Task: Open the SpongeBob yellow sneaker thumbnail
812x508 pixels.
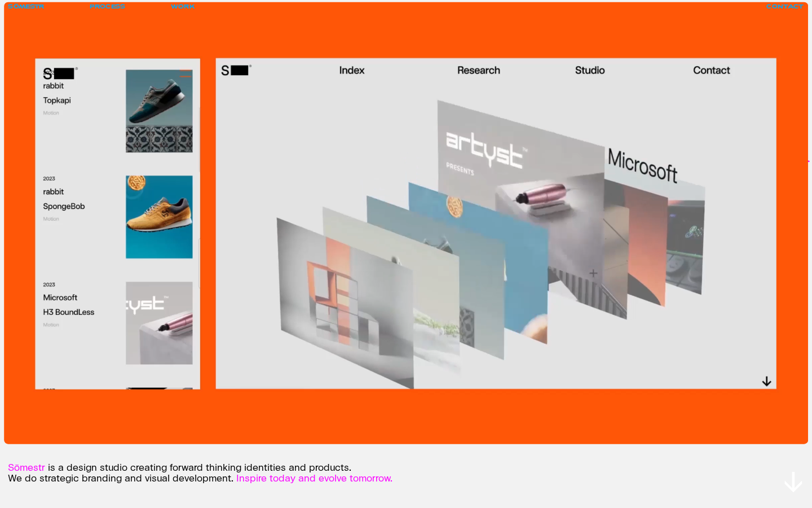Action: [159, 217]
